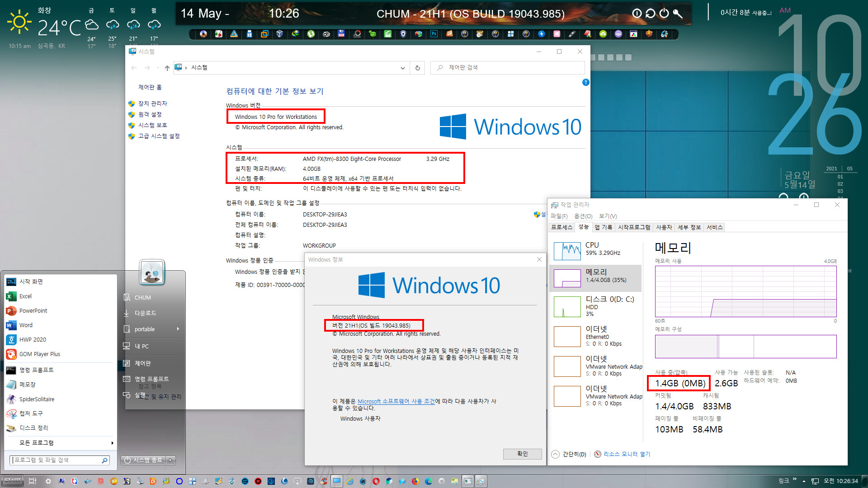Switch to 세부 정보 tab

(689, 227)
